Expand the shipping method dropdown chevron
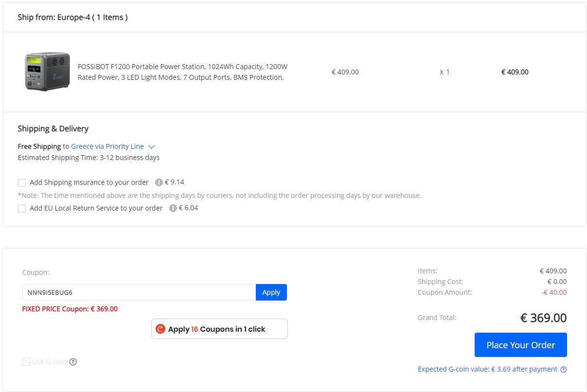 (x=151, y=146)
